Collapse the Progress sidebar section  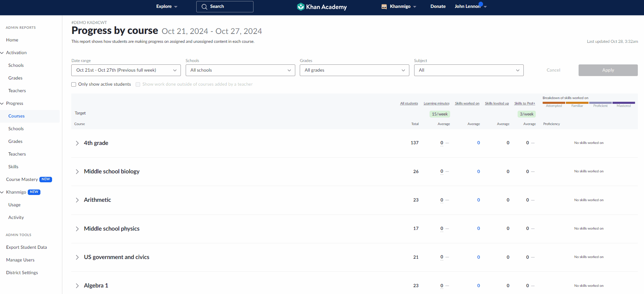click(x=2, y=103)
